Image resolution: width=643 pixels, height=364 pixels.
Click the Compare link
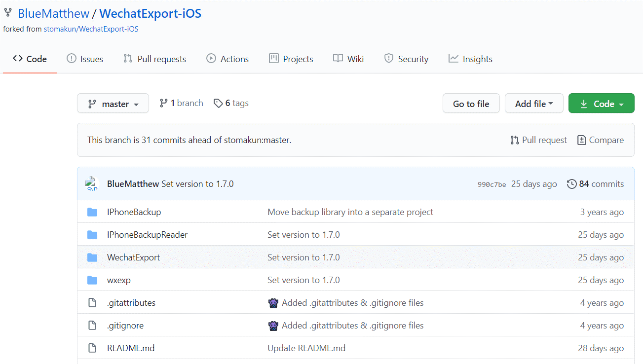point(600,140)
